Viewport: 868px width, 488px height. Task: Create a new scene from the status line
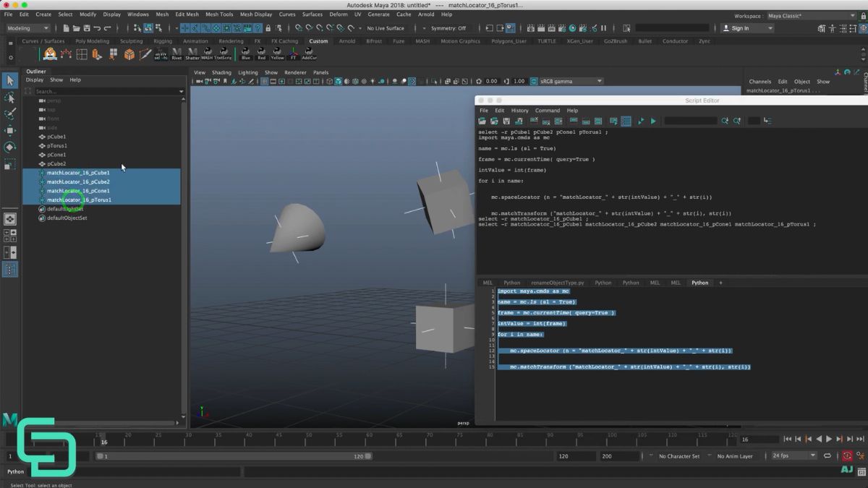tap(66, 28)
